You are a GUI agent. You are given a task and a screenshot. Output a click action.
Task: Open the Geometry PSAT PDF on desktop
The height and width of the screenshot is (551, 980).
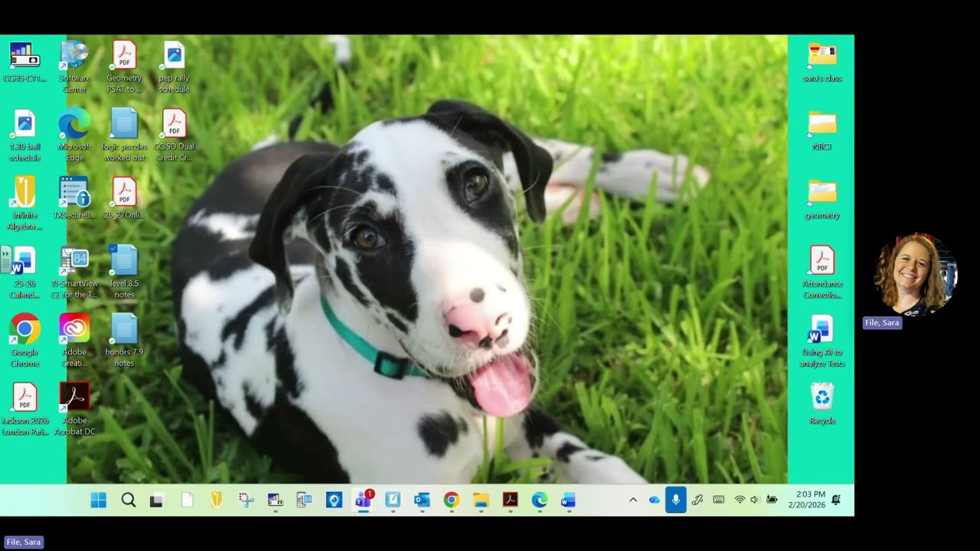tap(124, 67)
